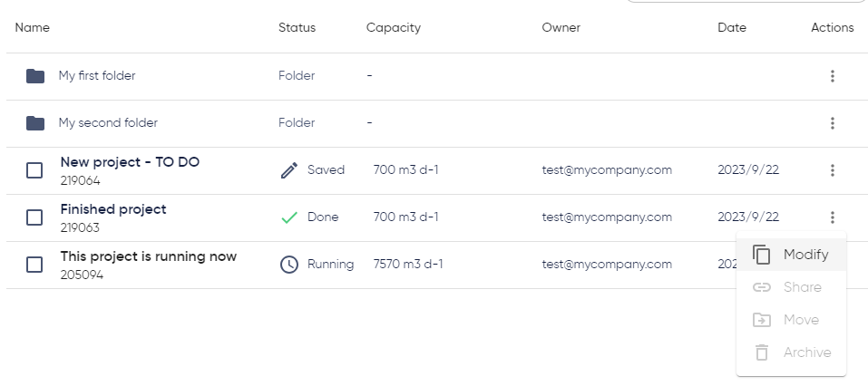This screenshot has width=868, height=386.
Task: Sort by the Capacity column header
Action: 394,28
